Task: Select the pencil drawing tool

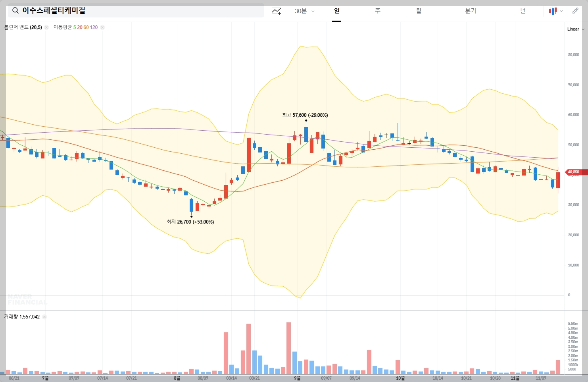Action: coord(575,11)
